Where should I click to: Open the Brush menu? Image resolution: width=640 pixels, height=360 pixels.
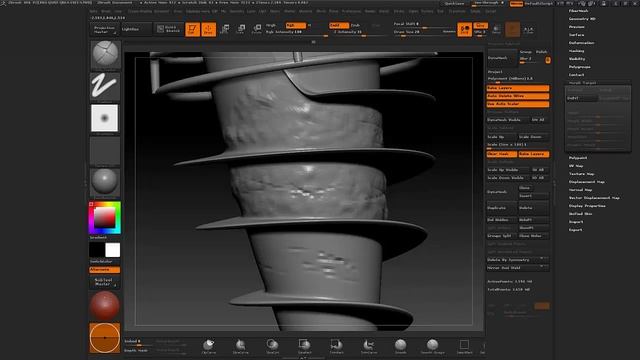(x=105, y=11)
